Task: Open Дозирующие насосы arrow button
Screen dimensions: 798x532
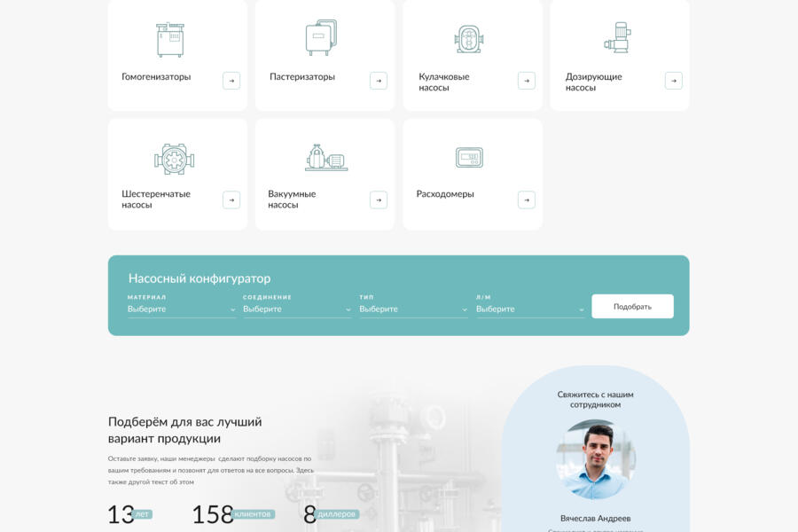Action: (x=673, y=81)
